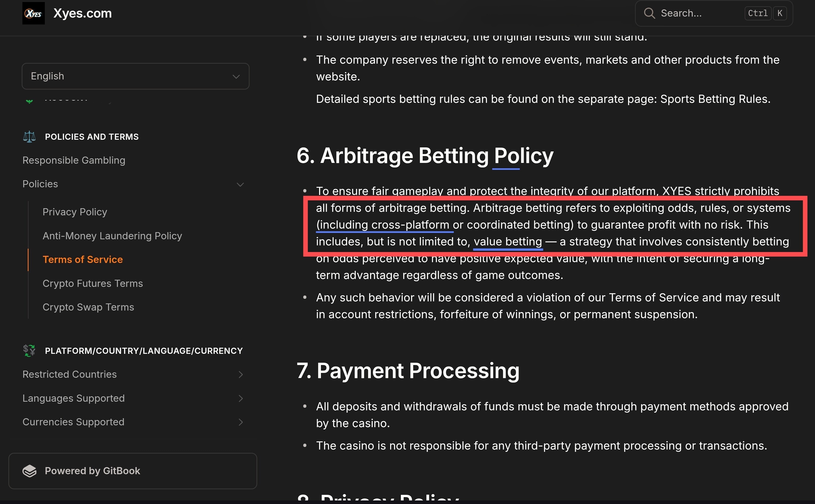The image size is (815, 504).
Task: Open the English language dropdown
Action: coord(135,76)
